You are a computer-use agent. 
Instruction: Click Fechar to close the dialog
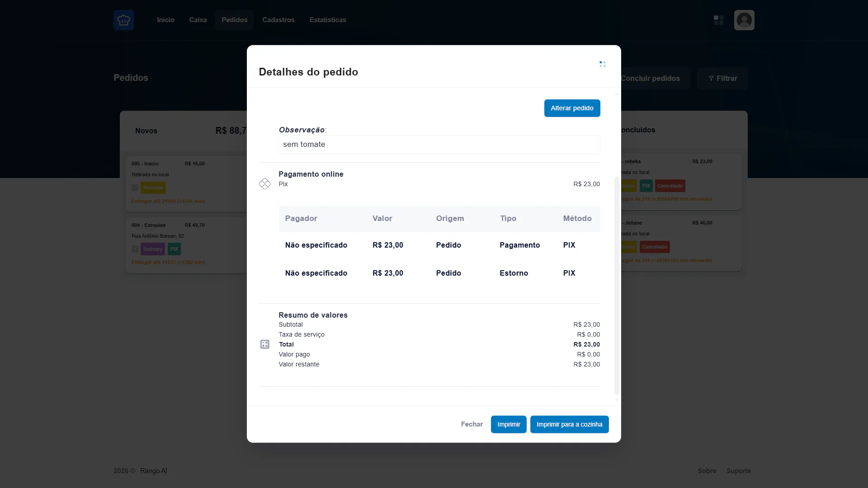pos(472,424)
